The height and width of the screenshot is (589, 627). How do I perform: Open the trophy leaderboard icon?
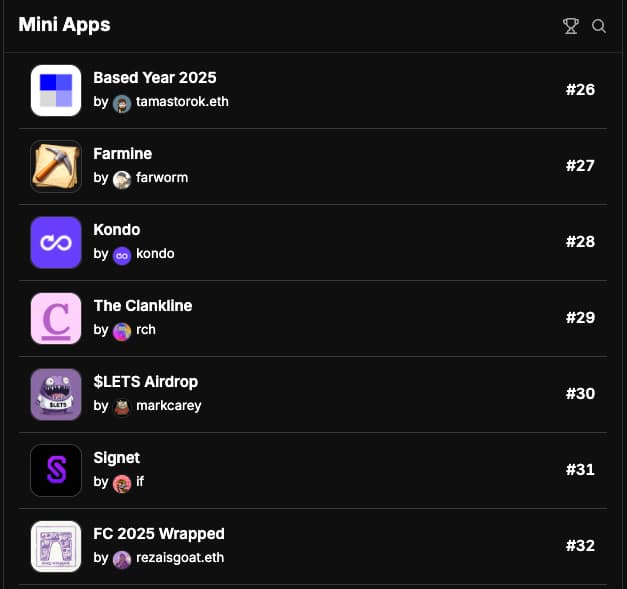coord(571,26)
